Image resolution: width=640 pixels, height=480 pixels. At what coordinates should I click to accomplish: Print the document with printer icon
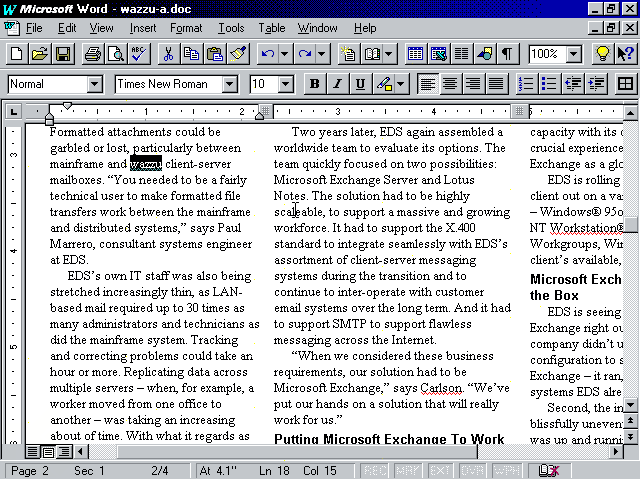93,54
